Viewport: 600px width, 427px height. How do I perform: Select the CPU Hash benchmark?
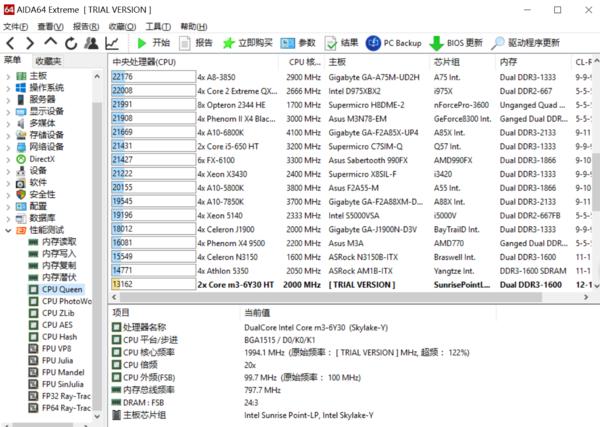pos(53,337)
